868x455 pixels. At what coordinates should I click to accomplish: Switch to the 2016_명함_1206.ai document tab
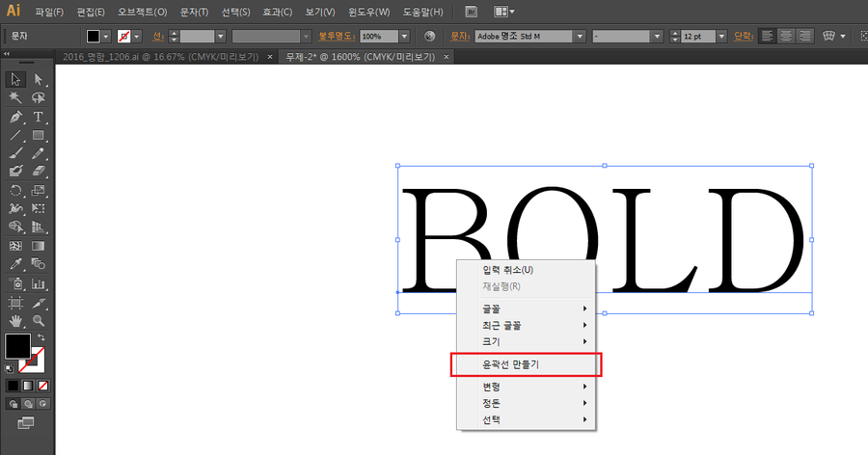coord(160,57)
